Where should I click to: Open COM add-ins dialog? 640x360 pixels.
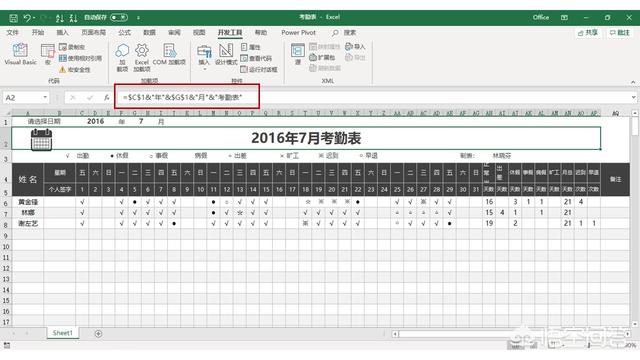click(x=169, y=54)
